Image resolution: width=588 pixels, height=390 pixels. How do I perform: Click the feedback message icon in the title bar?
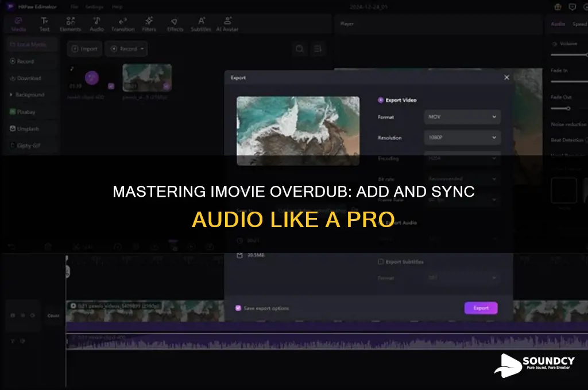click(x=572, y=7)
